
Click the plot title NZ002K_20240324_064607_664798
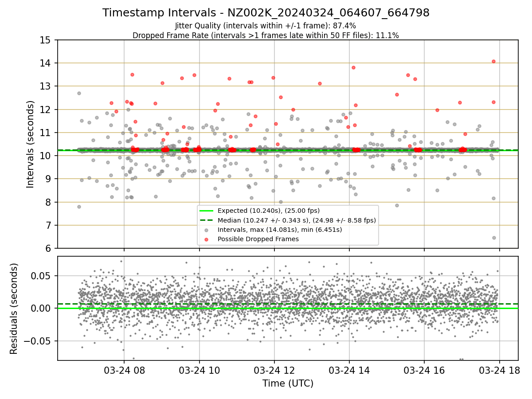pyautogui.click(x=266, y=13)
